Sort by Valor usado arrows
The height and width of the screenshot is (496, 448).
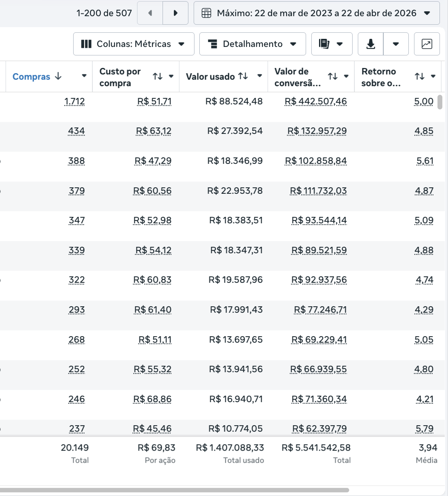tap(243, 76)
